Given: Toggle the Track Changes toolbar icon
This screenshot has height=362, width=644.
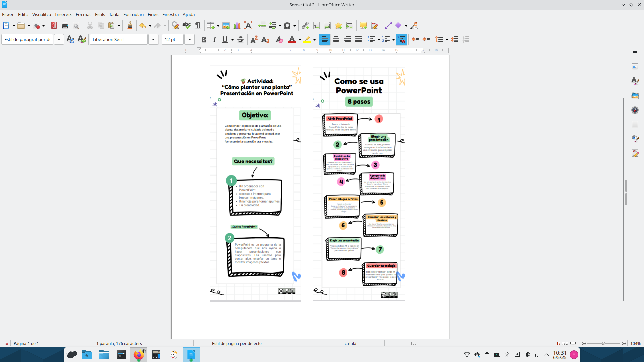Looking at the screenshot, I should 375,26.
